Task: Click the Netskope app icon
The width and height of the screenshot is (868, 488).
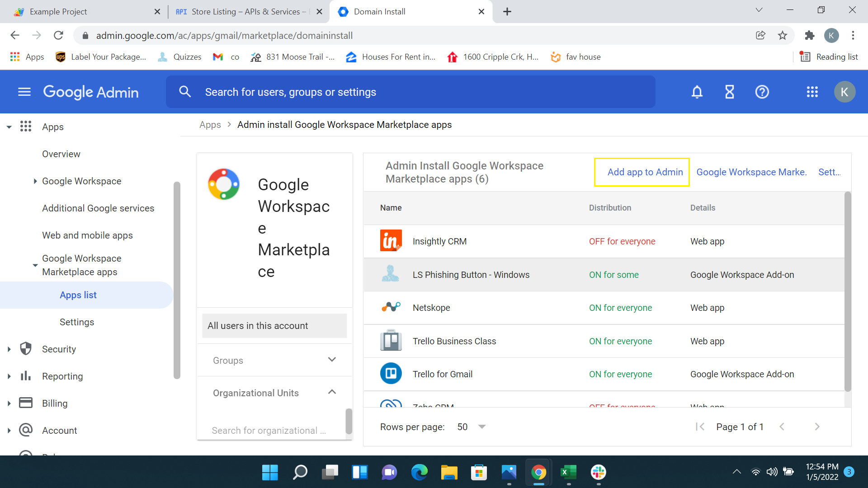Action: coord(391,307)
